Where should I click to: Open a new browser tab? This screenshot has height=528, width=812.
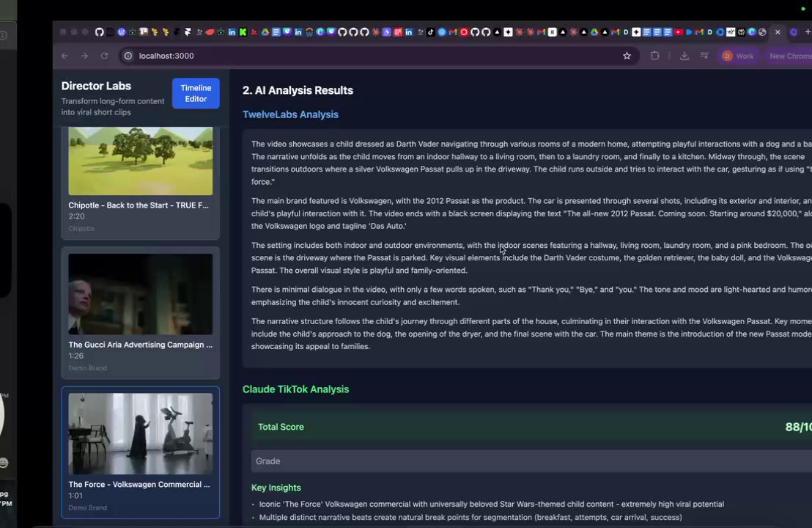808,32
